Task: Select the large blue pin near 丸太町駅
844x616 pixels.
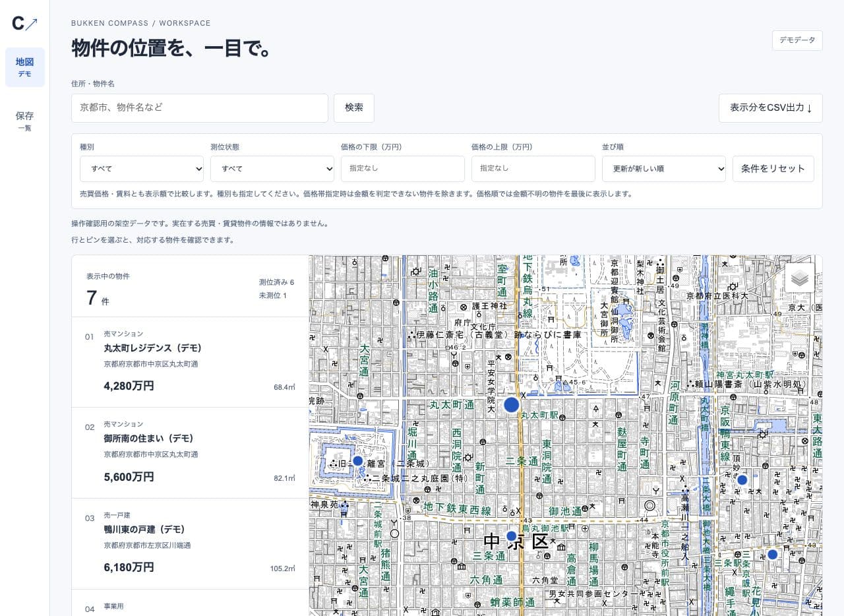Action: click(512, 405)
